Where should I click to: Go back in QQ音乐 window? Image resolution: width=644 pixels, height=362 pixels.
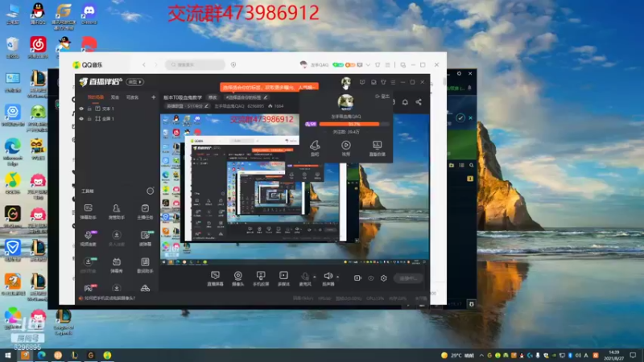tap(144, 65)
